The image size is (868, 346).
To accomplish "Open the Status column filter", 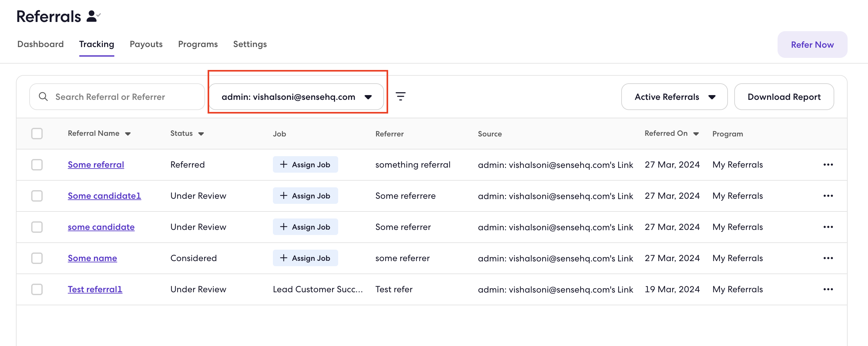I will point(187,134).
